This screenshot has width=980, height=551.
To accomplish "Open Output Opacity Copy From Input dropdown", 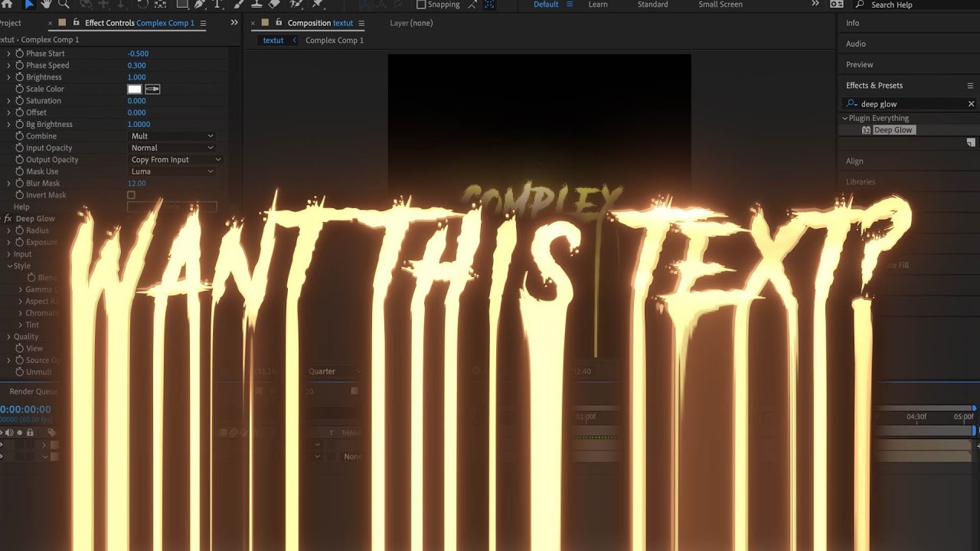I will [x=175, y=160].
